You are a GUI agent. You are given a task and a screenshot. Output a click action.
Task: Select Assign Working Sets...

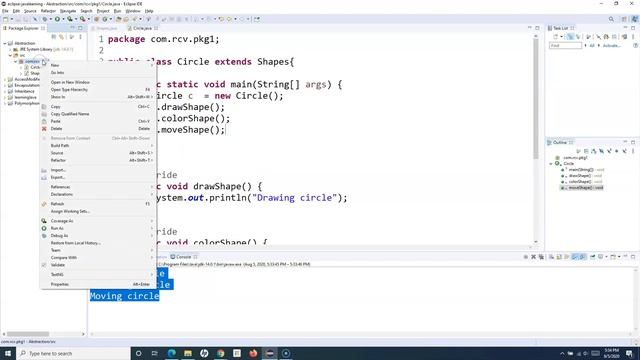point(98,211)
